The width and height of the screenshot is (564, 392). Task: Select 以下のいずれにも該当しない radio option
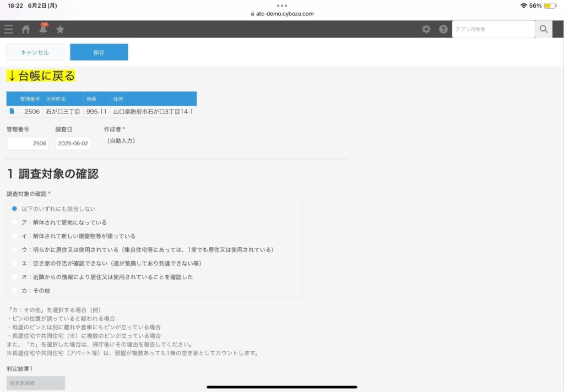coord(54,209)
